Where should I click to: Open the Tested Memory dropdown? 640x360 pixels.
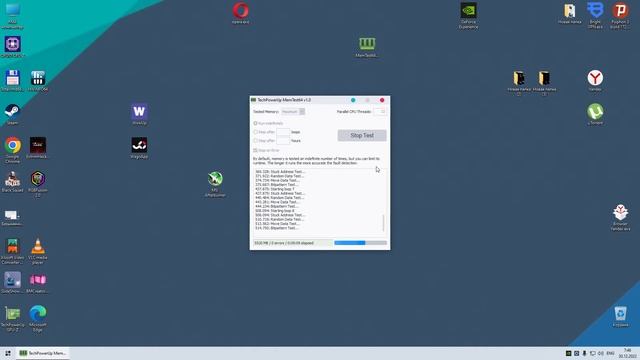click(293, 111)
